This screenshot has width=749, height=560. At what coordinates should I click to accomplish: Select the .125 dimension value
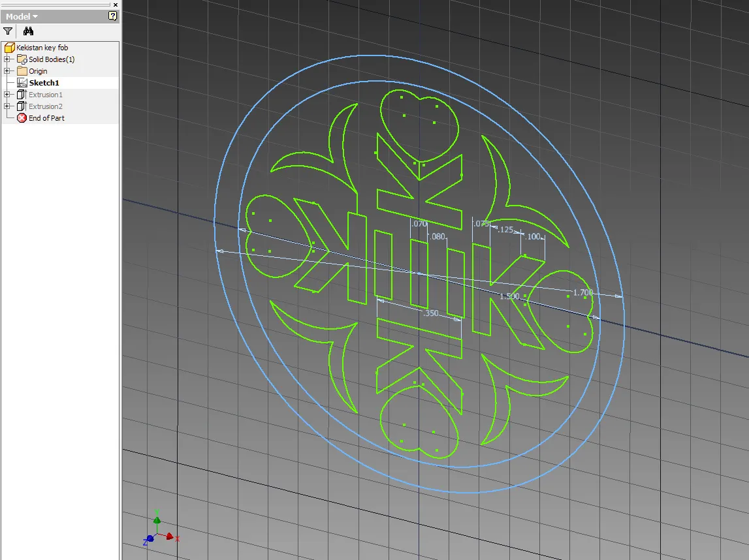click(505, 230)
